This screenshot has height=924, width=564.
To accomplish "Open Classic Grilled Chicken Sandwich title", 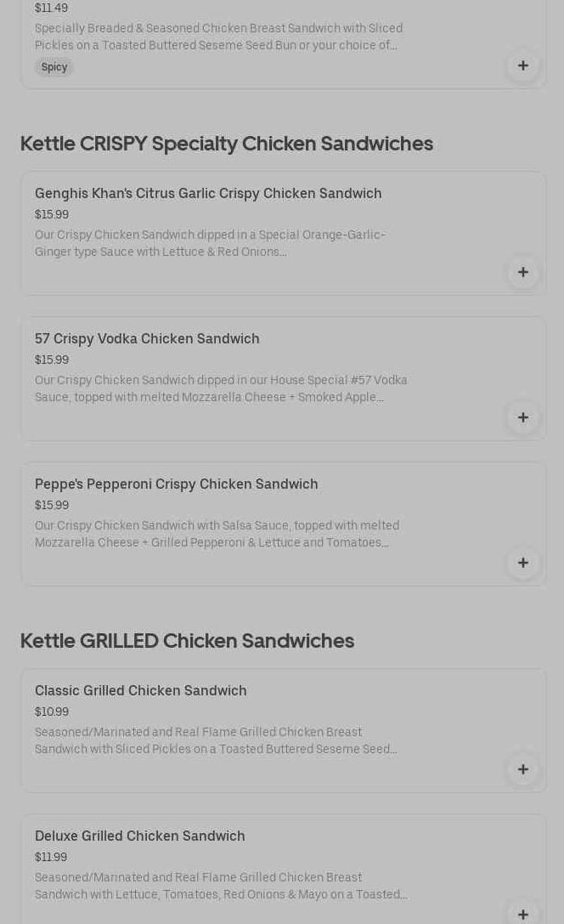I will (x=141, y=690).
